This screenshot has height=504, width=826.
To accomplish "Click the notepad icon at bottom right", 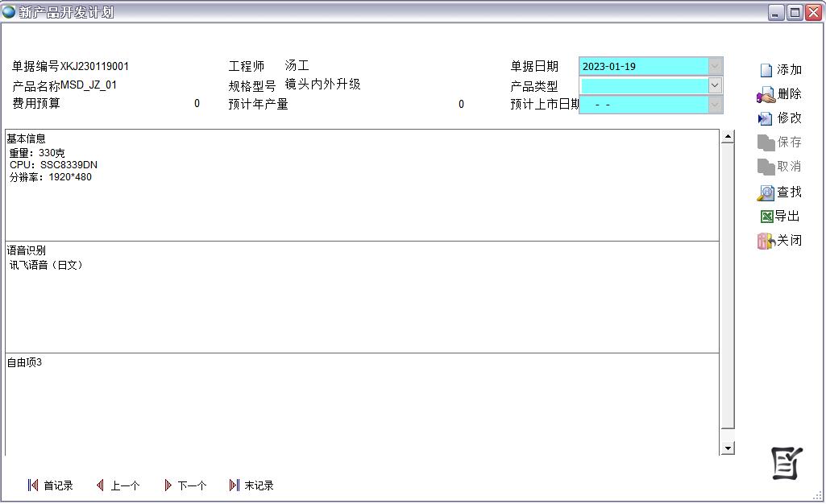I will [x=787, y=463].
